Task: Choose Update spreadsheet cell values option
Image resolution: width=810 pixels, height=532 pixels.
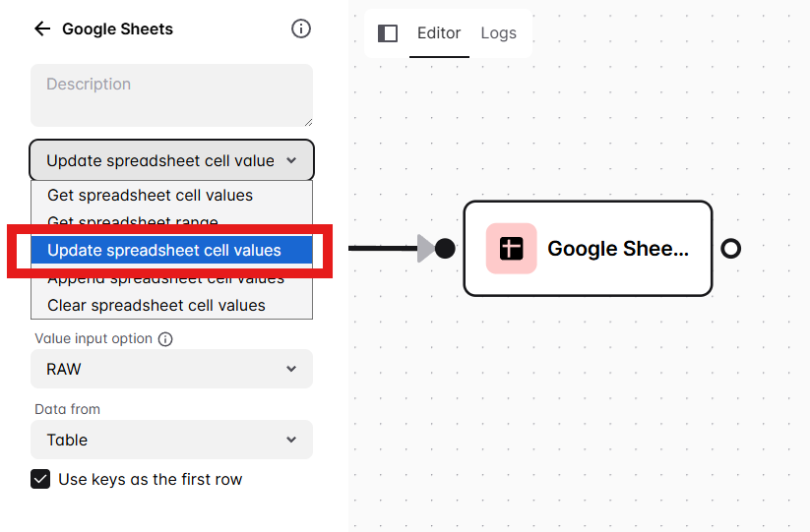Action: (164, 250)
